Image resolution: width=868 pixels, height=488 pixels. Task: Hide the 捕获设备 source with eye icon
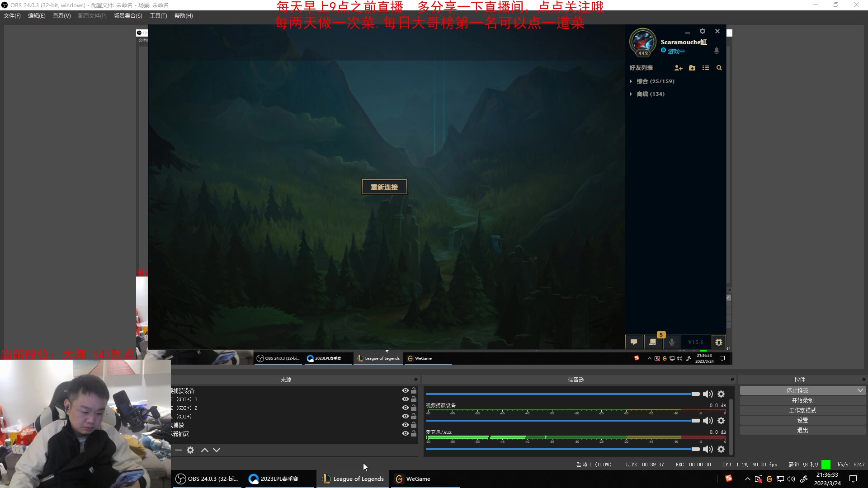pyautogui.click(x=406, y=391)
